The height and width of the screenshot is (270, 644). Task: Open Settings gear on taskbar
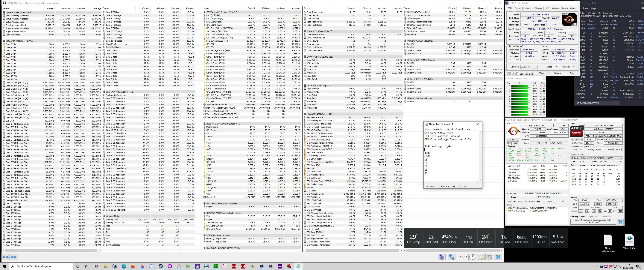(96, 266)
